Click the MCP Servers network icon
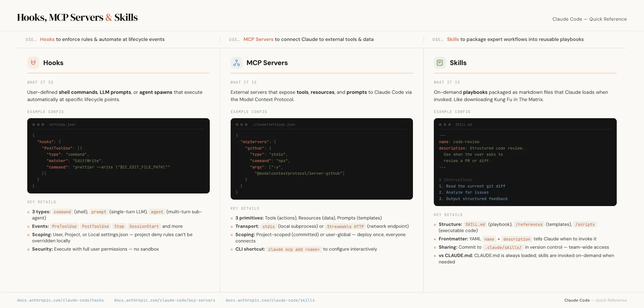Screen dimensions: 644x308 pos(236,62)
